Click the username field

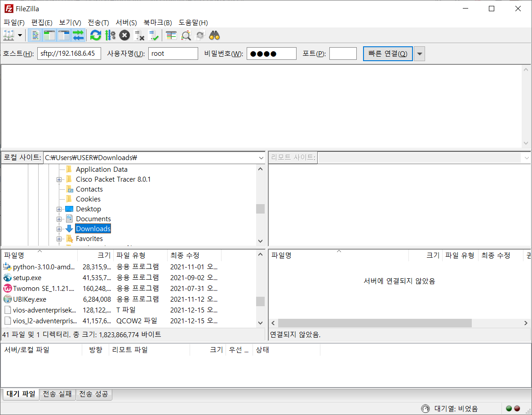pyautogui.click(x=173, y=54)
